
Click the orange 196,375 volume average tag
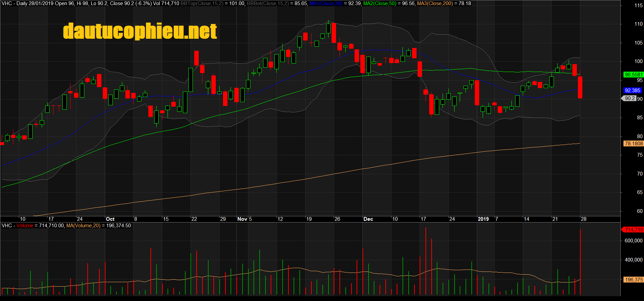(633, 280)
